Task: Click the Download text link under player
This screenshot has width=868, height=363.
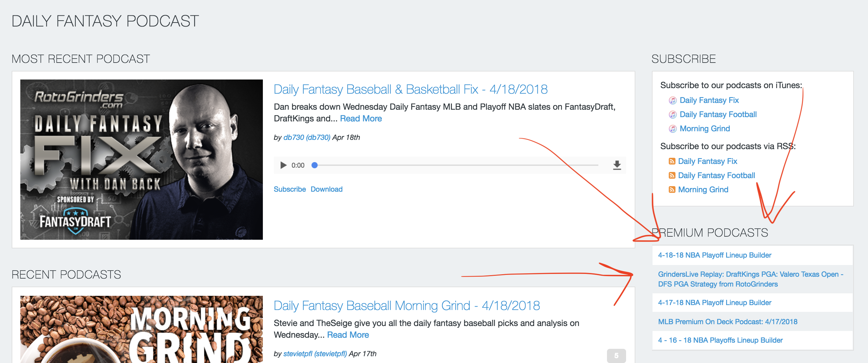Action: [326, 189]
